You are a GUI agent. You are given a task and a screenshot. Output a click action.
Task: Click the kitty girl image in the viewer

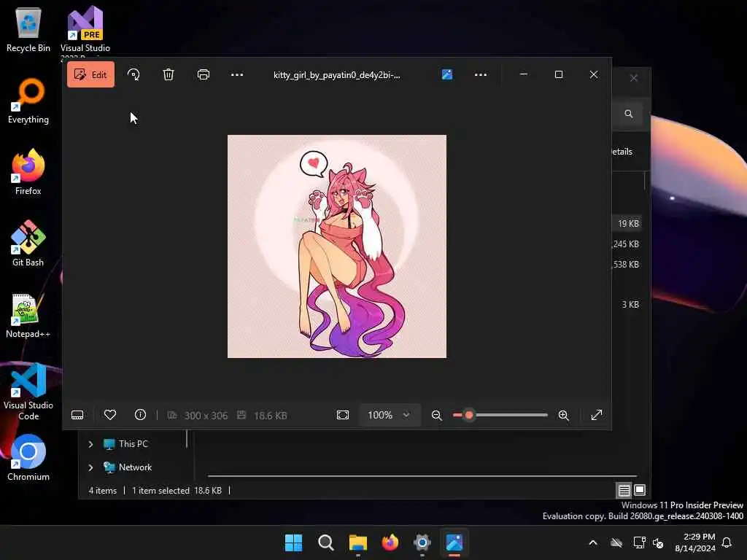[337, 246]
